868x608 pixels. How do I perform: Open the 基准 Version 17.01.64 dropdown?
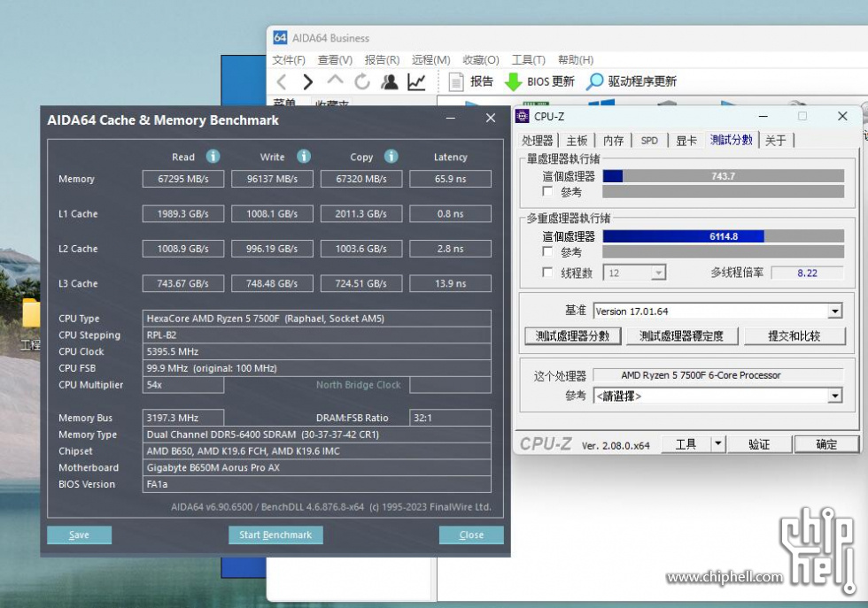pos(834,312)
